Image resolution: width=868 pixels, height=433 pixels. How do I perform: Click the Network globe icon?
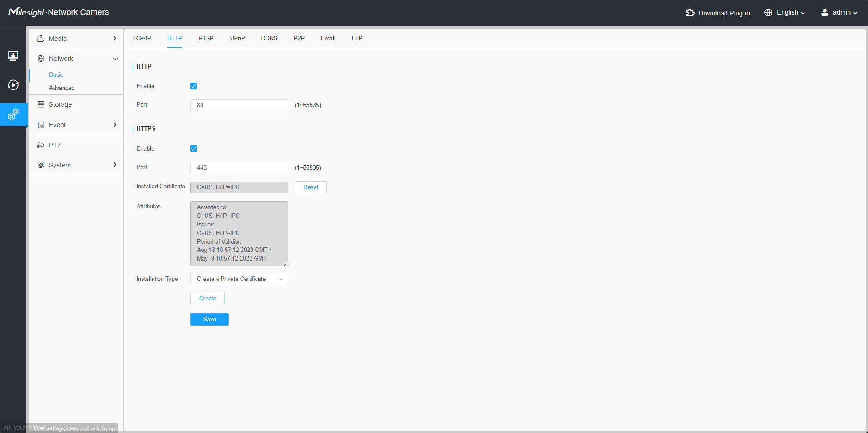[x=41, y=59]
